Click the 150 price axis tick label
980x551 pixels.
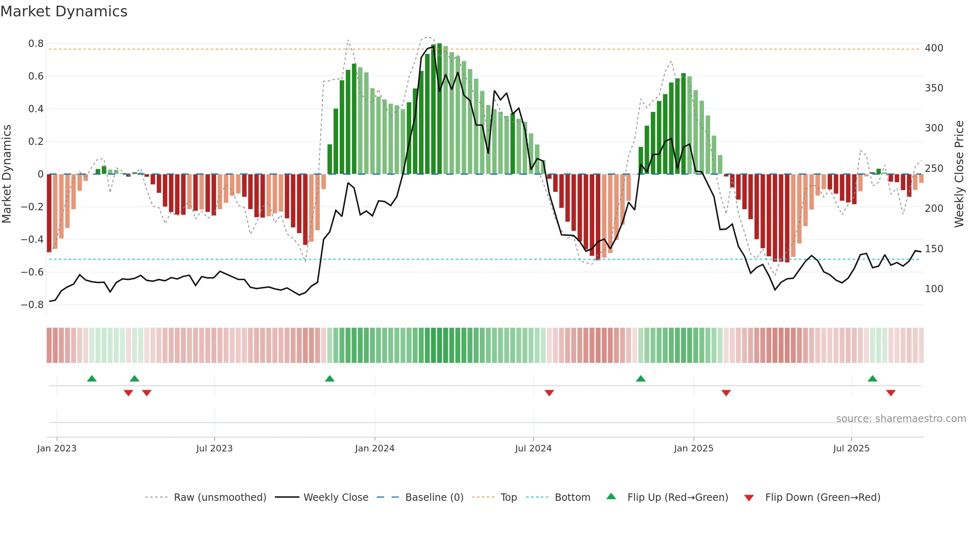(934, 249)
